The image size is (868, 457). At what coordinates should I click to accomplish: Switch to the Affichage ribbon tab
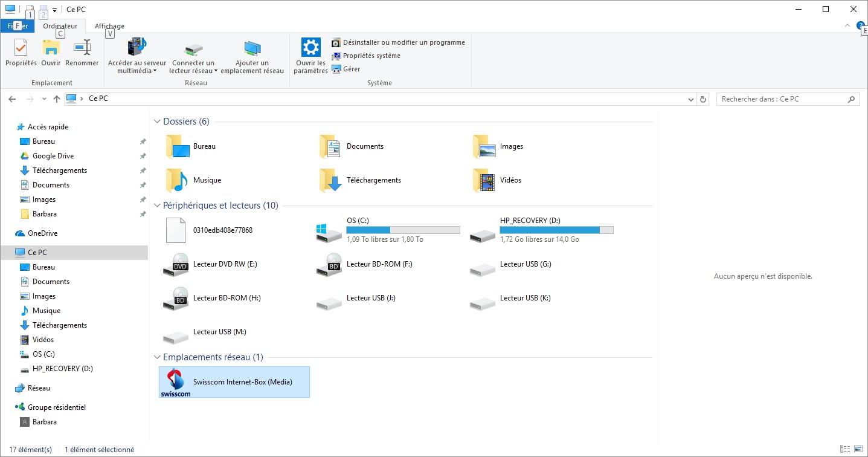109,26
